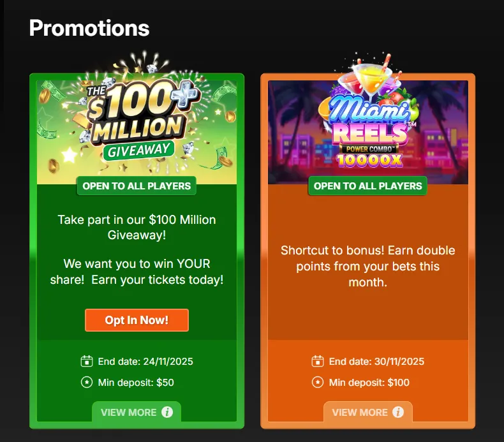Open the $100 Million Giveaway banner image
The height and width of the screenshot is (442, 504).
137,121
